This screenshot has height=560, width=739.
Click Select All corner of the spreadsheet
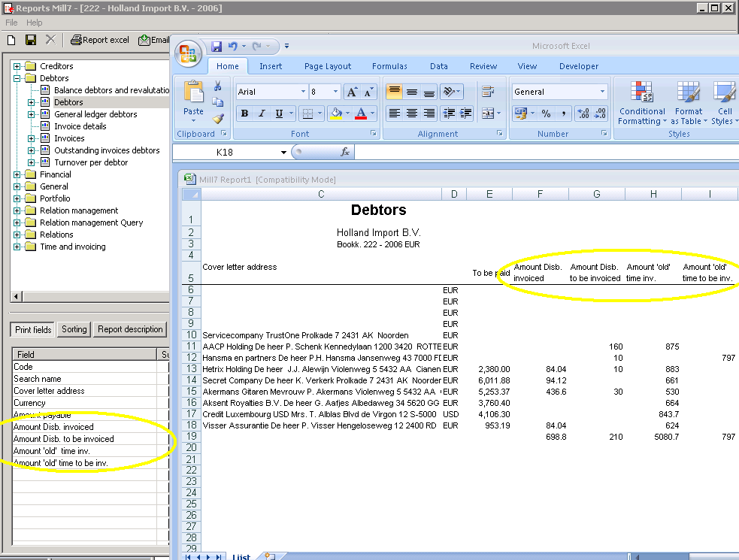click(x=192, y=194)
